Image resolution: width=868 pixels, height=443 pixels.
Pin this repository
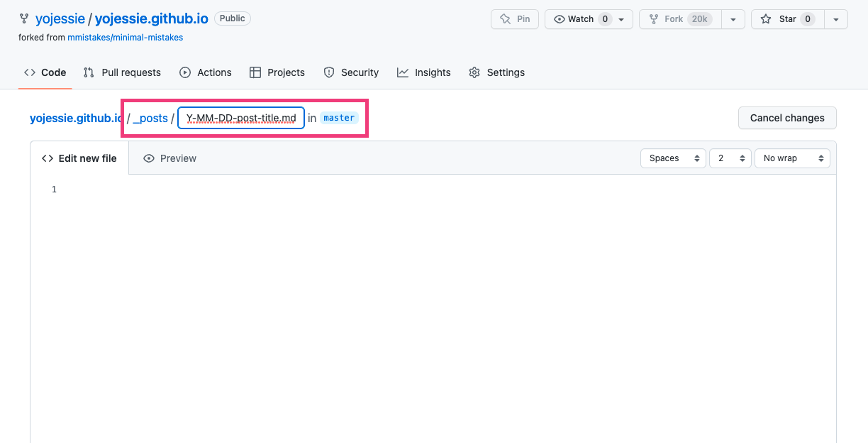point(515,19)
